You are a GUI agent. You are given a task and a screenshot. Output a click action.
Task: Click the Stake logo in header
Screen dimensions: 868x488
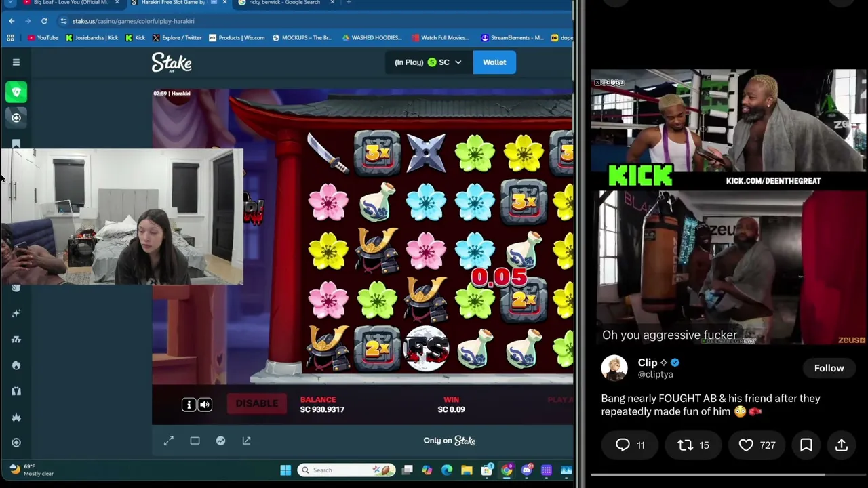(172, 62)
